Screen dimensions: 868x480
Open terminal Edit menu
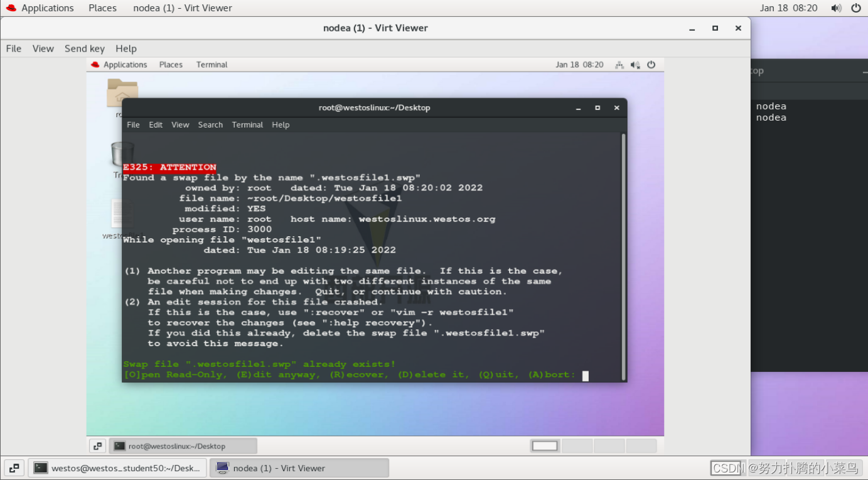coord(156,124)
